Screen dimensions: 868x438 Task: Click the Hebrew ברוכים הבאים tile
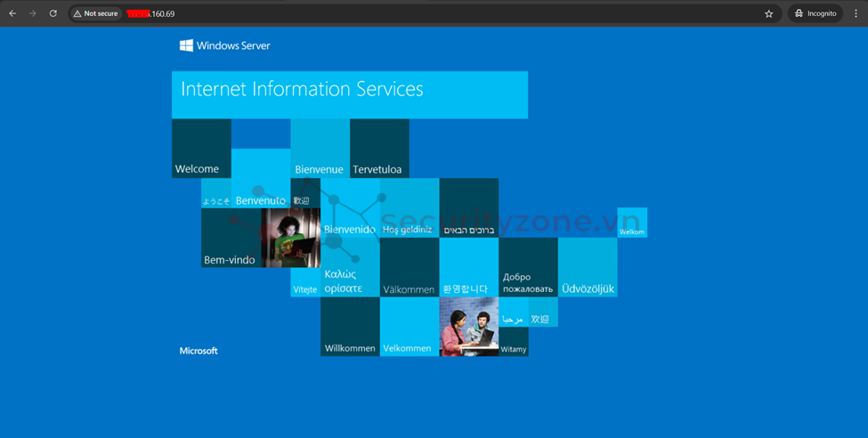469,208
